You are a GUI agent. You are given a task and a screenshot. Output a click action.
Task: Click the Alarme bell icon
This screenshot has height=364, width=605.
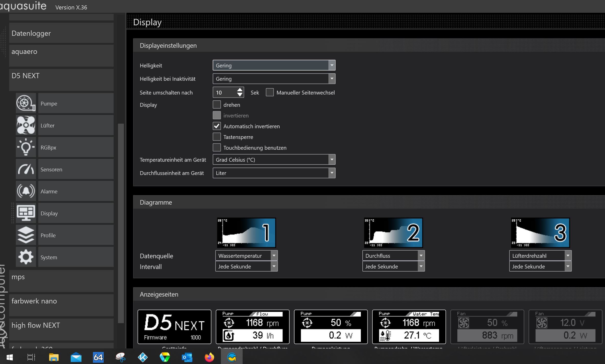point(26,191)
